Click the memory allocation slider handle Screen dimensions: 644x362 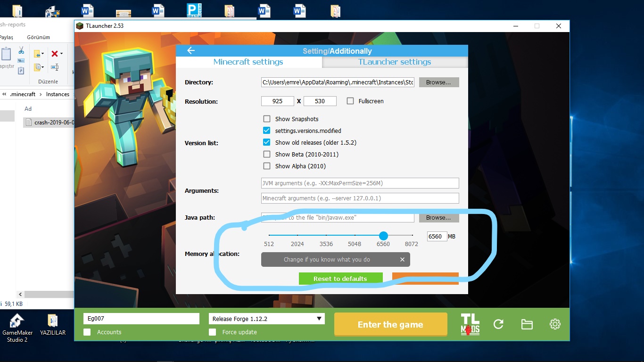pos(383,235)
